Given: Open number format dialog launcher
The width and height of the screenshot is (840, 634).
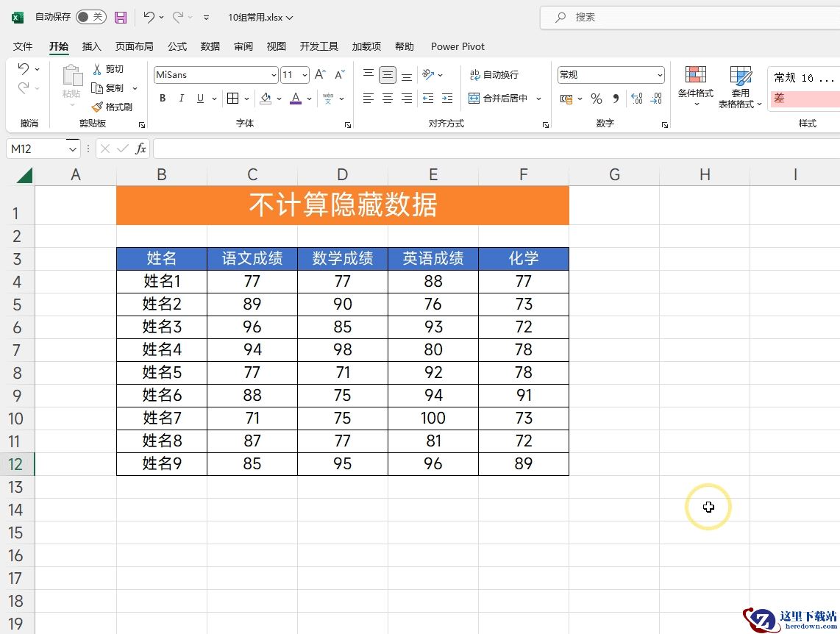Looking at the screenshot, I should 665,125.
